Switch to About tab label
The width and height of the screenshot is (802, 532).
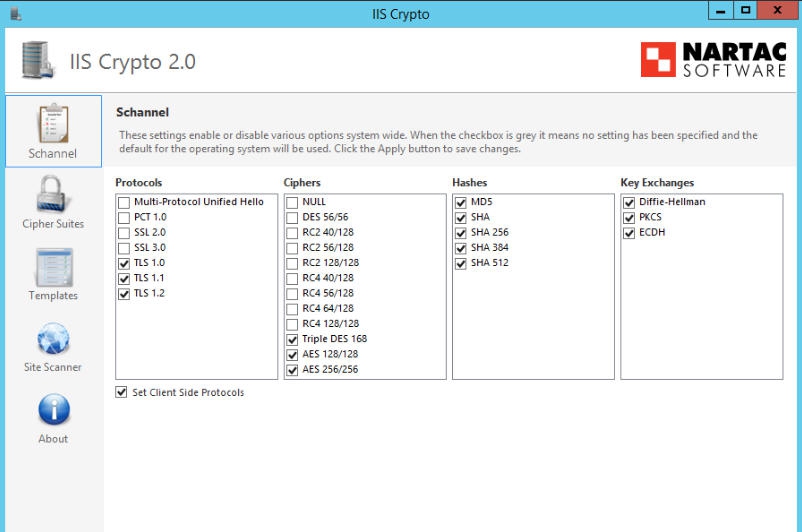53,439
